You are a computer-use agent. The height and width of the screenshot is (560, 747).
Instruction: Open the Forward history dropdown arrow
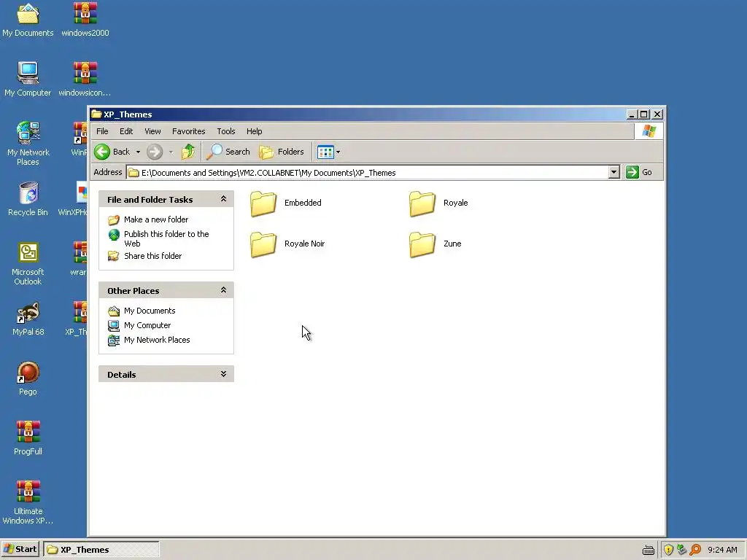click(x=171, y=152)
